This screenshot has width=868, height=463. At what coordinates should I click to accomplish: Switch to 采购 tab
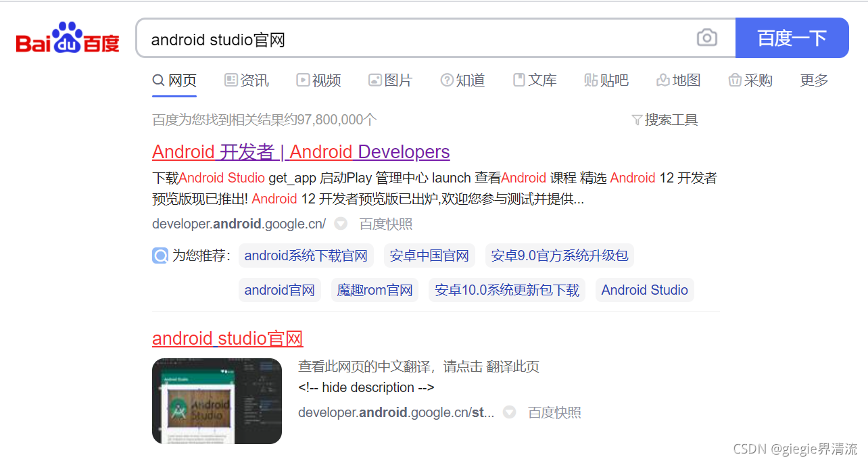pyautogui.click(x=750, y=80)
